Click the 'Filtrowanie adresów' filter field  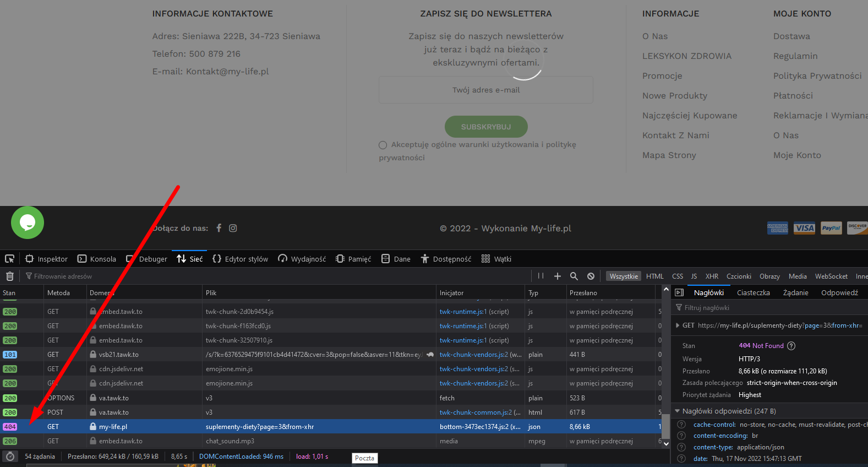click(278, 276)
